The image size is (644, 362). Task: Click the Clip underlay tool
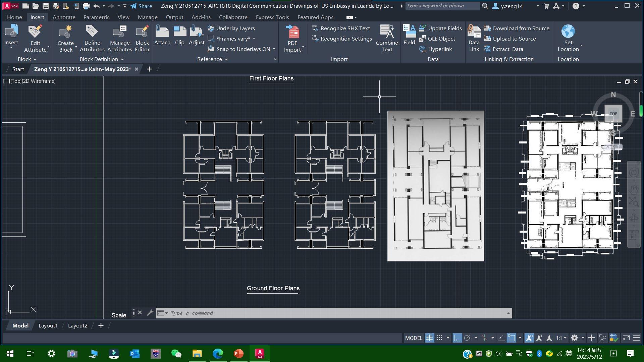tap(180, 33)
